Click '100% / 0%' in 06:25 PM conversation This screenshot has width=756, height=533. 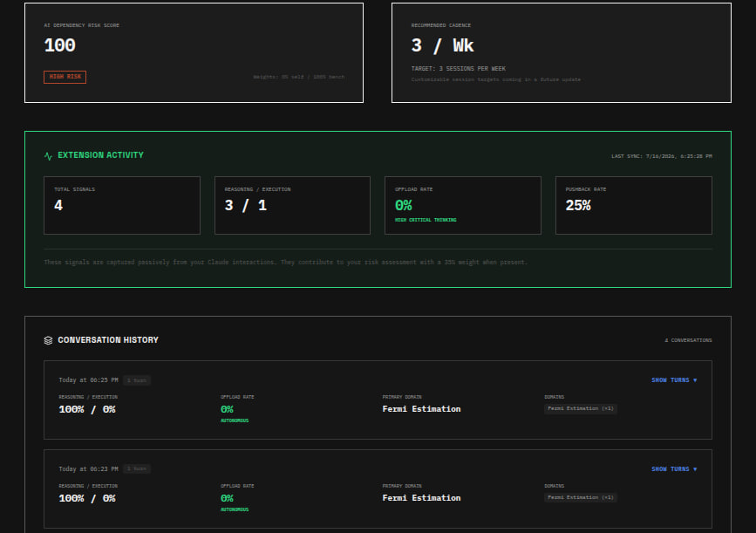[x=87, y=409]
